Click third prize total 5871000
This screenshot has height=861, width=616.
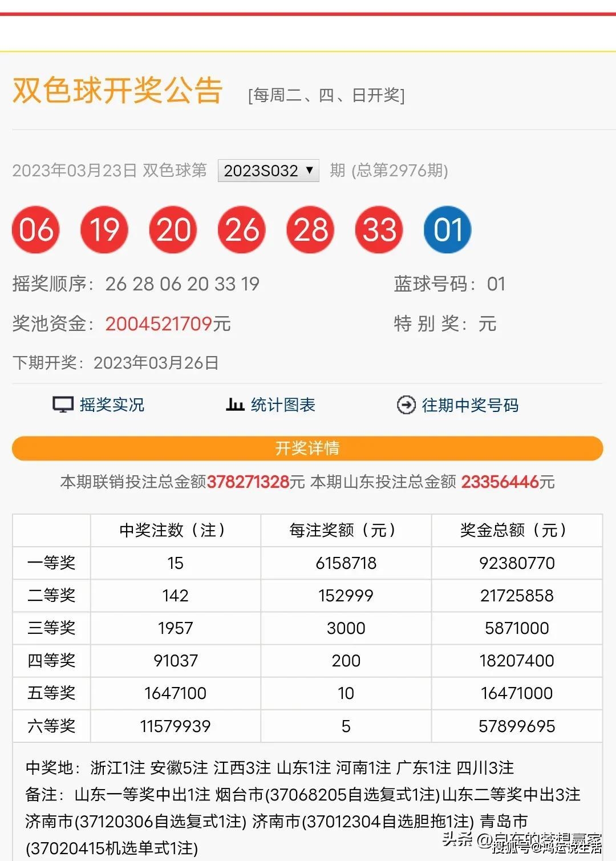(517, 628)
